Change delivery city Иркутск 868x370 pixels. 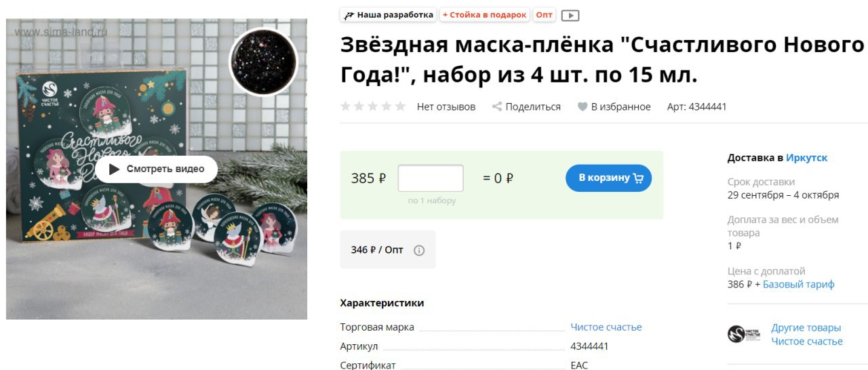(806, 158)
